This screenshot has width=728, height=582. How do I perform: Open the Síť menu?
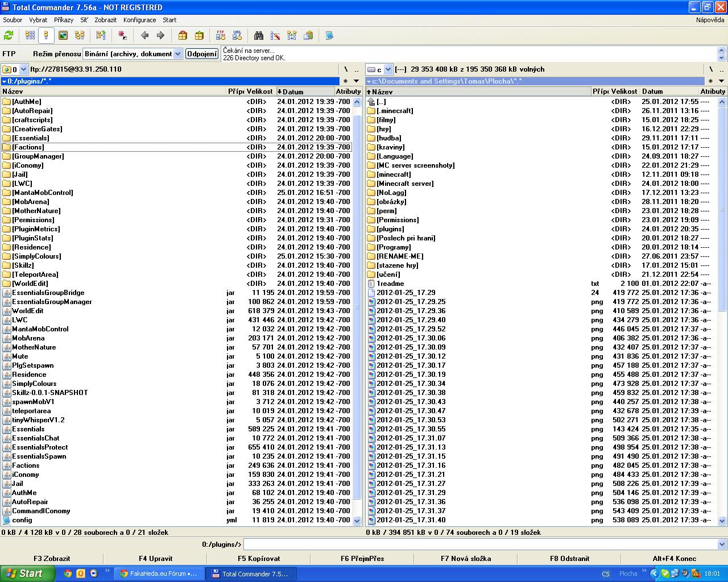(x=84, y=20)
